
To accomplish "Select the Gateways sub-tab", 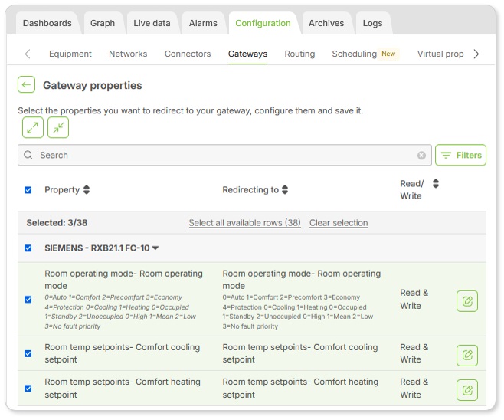I will click(247, 54).
